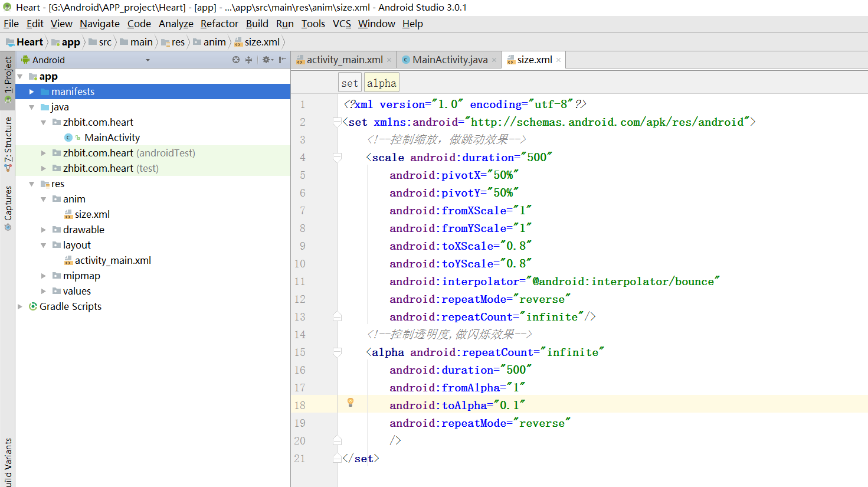Viewport: 868px width, 487px height.
Task: Hide the Project panel with the hide icon
Action: pyautogui.click(x=283, y=60)
